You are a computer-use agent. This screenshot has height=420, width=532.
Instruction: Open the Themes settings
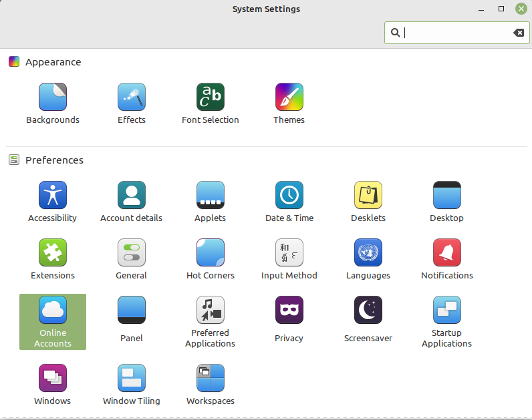tap(289, 97)
